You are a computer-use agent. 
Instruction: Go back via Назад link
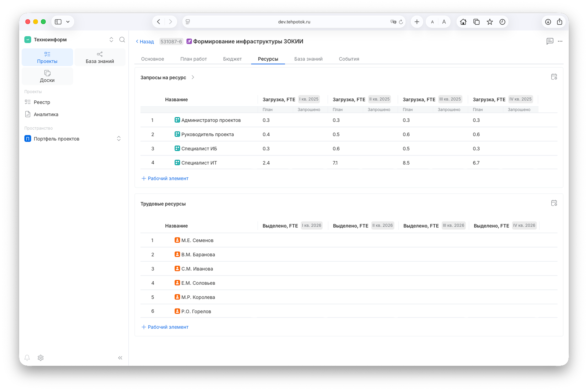(x=145, y=41)
